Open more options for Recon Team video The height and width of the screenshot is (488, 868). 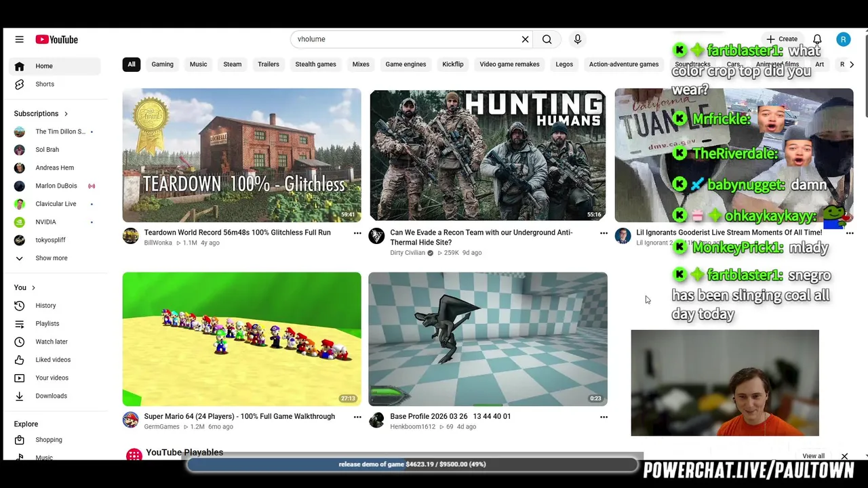[604, 233]
